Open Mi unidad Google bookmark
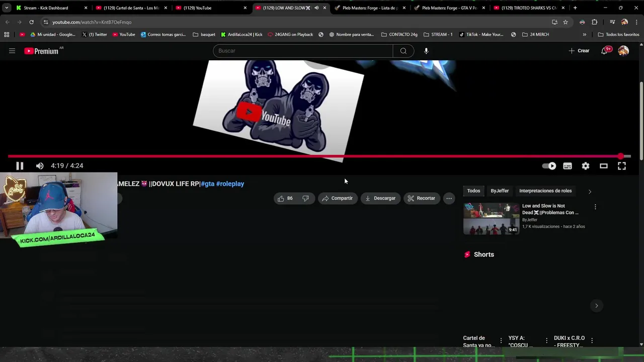This screenshot has width=644, height=362. pos(52,35)
